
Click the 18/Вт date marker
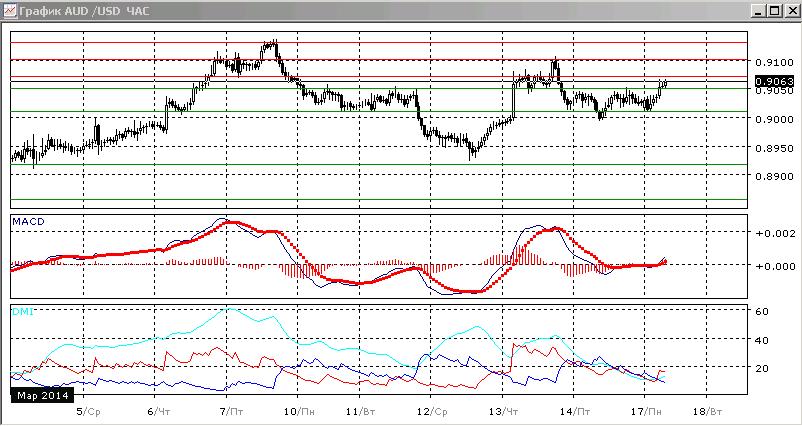point(709,411)
